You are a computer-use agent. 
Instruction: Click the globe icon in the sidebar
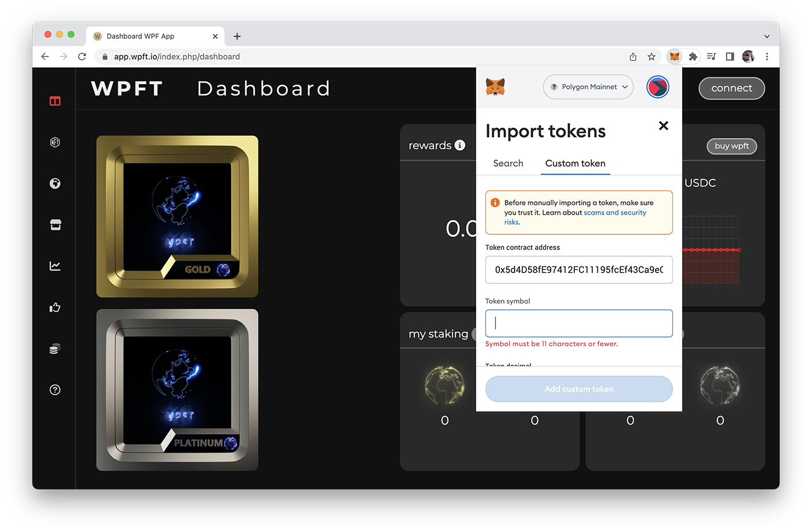click(55, 183)
